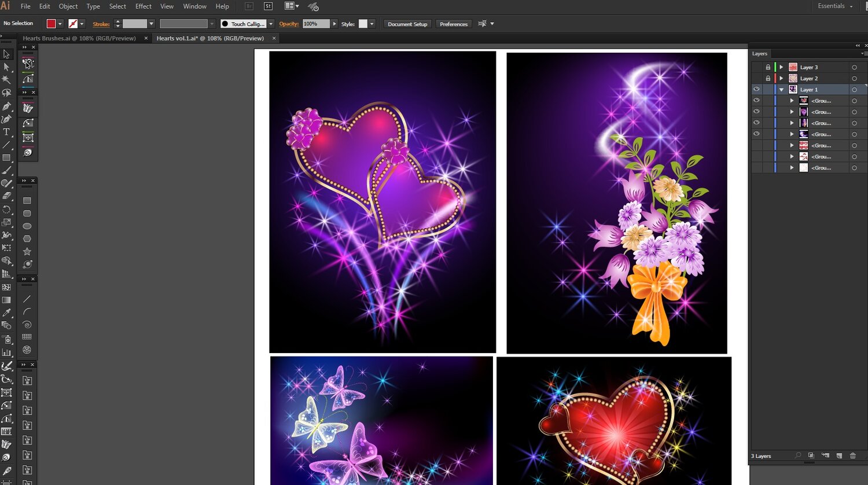Pick the Eyedropper tool
Image resolution: width=868 pixels, height=485 pixels.
point(6,313)
